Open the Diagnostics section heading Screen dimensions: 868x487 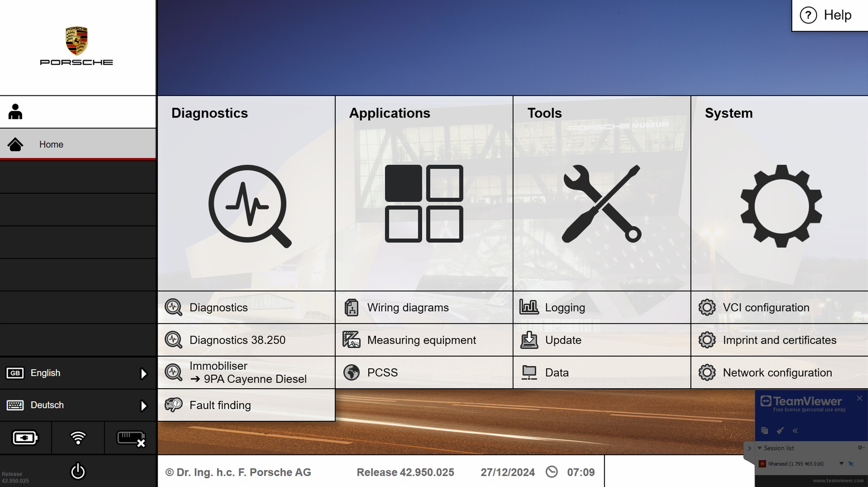click(x=209, y=113)
